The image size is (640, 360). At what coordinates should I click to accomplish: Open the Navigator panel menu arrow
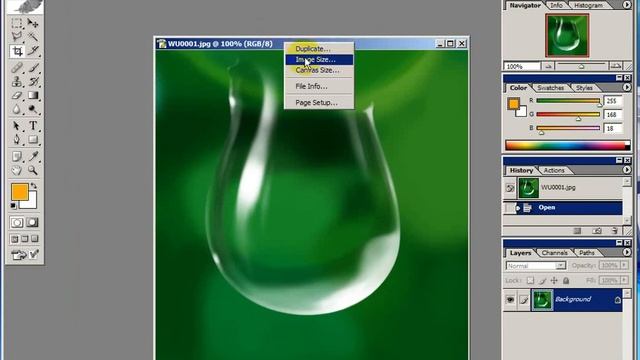tap(627, 5)
